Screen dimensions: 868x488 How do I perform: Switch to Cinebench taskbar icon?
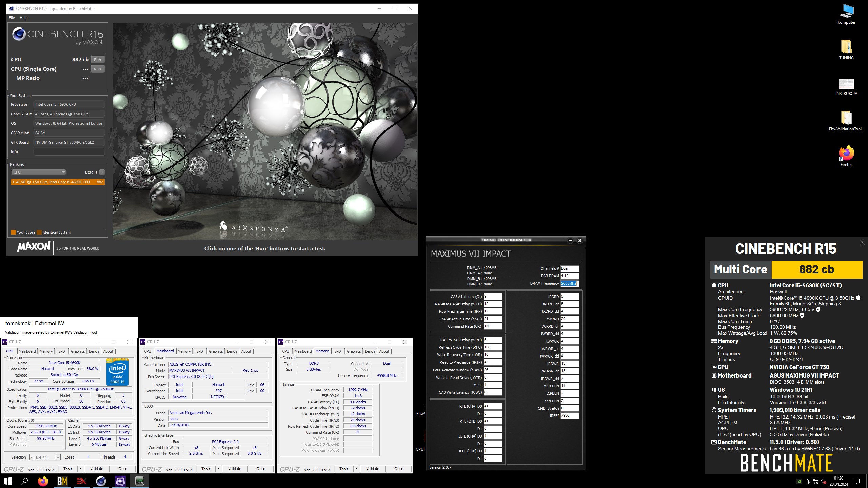101,481
